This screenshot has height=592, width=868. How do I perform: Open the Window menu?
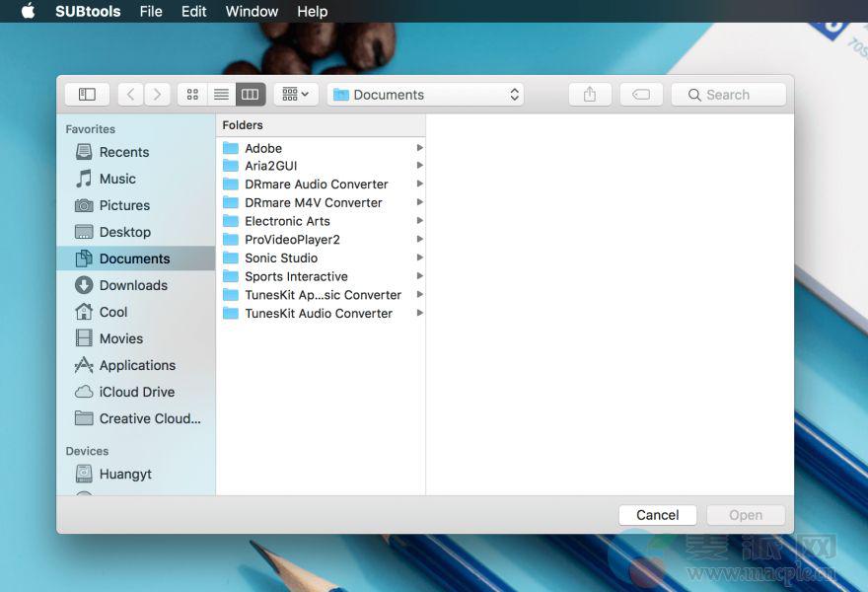[252, 12]
